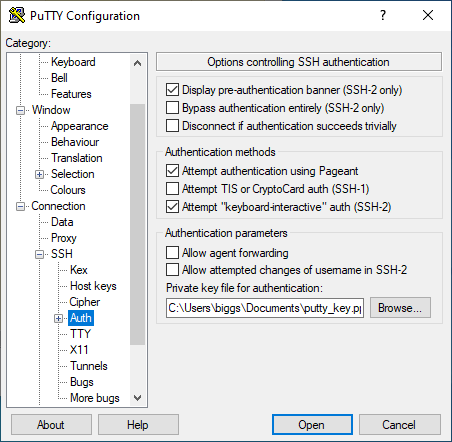The width and height of the screenshot is (452, 442).
Task: Select Features category in tree
Action: (x=71, y=94)
